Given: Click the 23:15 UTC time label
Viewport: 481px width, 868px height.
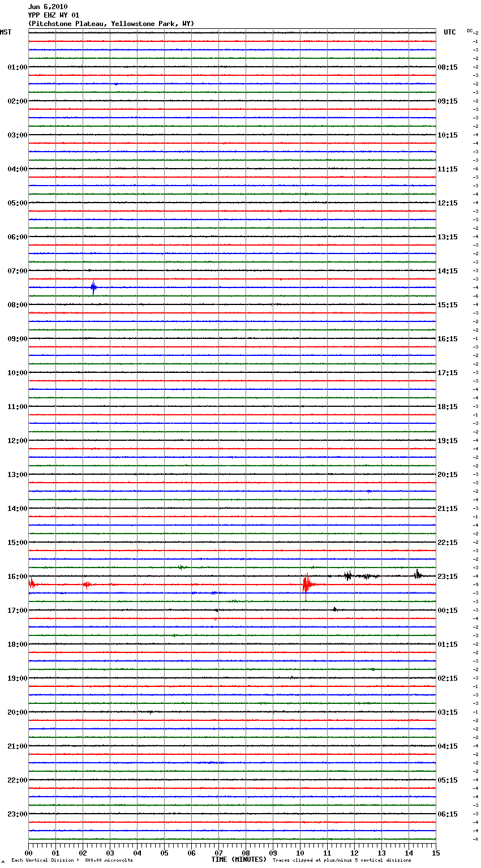Looking at the screenshot, I should tap(448, 577).
